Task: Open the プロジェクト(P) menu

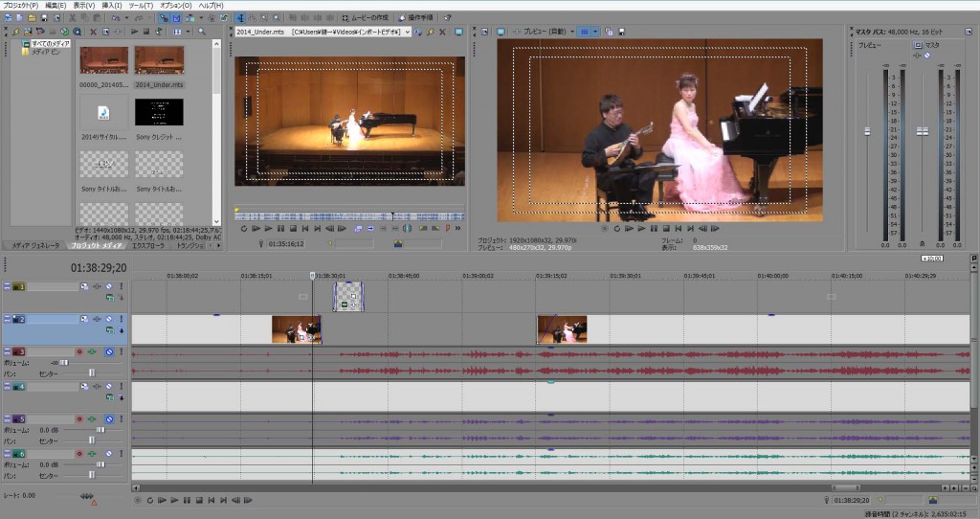Action: [x=21, y=5]
